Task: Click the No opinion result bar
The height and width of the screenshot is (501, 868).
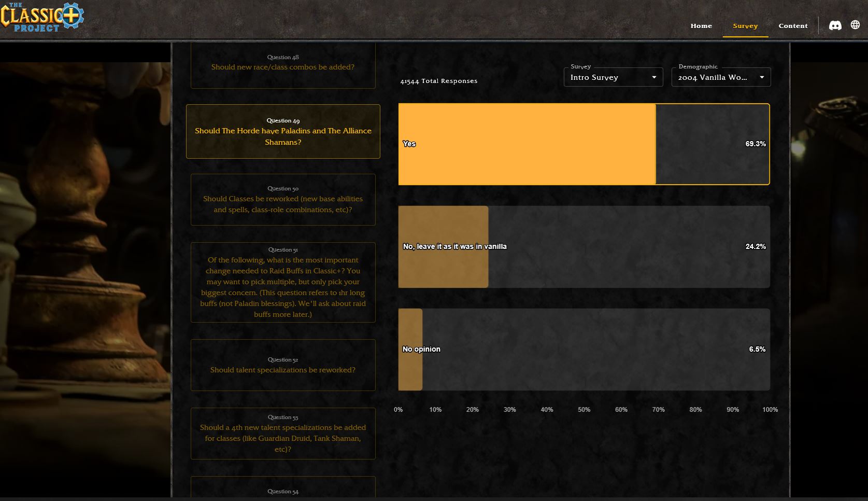Action: coord(584,350)
